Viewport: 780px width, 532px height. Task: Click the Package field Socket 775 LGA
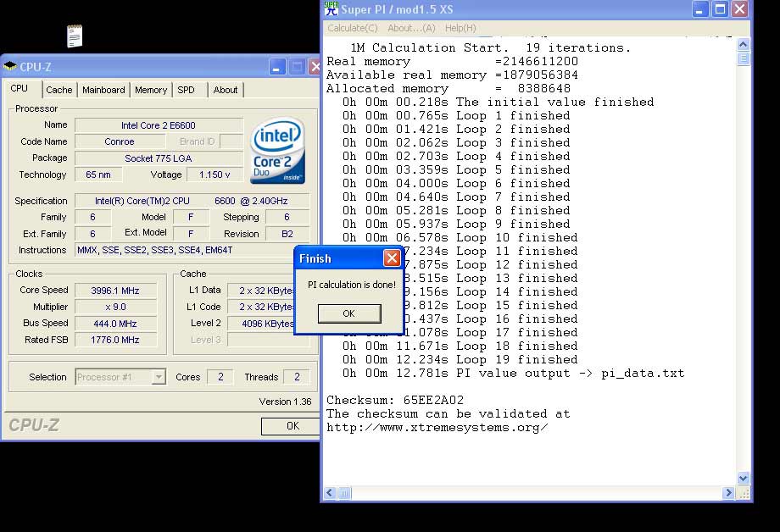(x=159, y=158)
